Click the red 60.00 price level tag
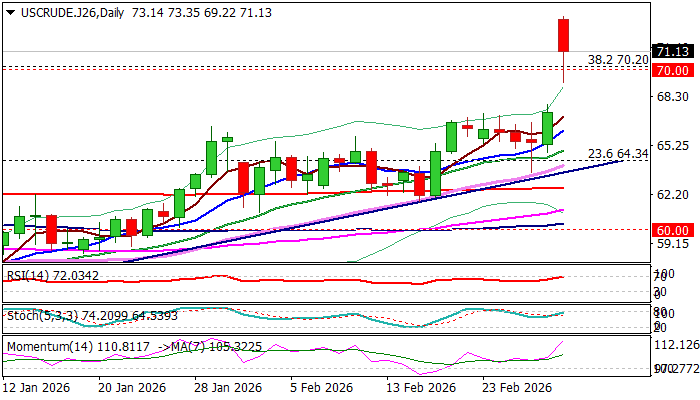 [x=670, y=230]
